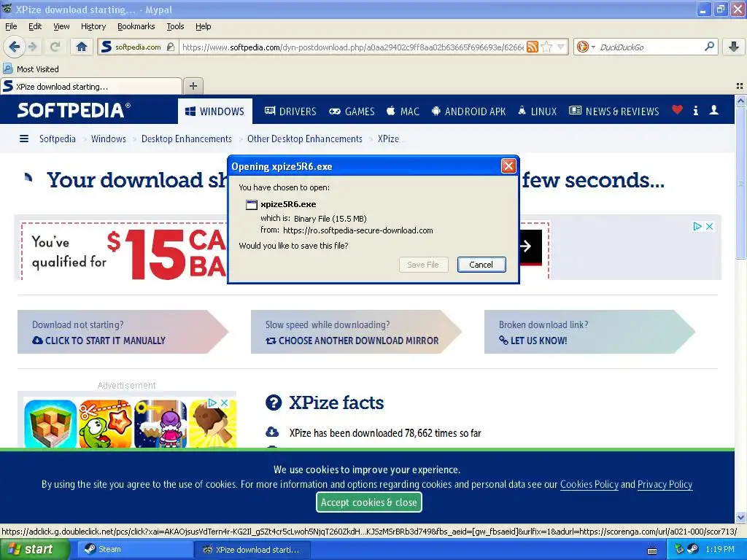The image size is (747, 560).
Task: Click the Cut the Rope ad thumbnail
Action: point(105,424)
